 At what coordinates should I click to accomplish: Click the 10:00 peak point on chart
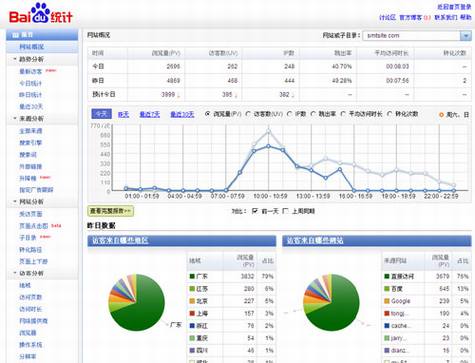click(x=268, y=146)
